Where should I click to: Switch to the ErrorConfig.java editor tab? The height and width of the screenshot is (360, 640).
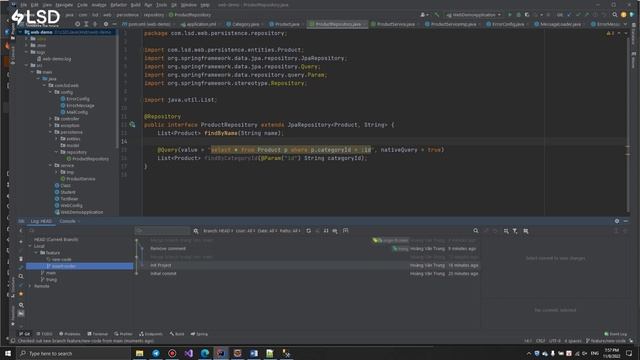[506, 24]
